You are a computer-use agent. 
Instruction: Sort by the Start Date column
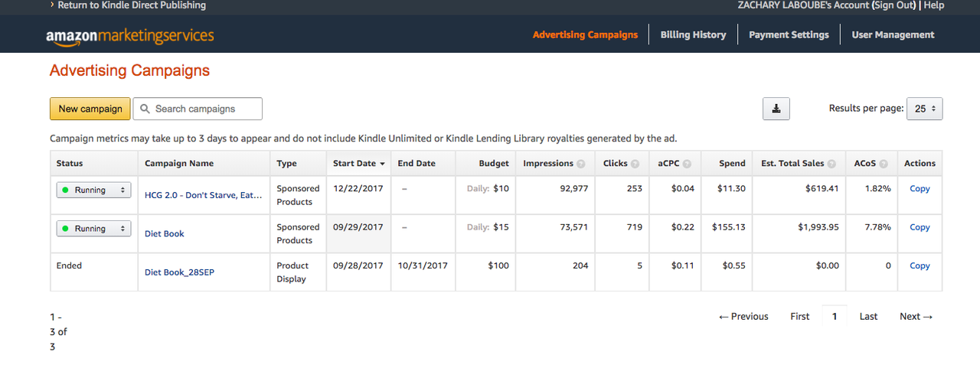point(359,164)
